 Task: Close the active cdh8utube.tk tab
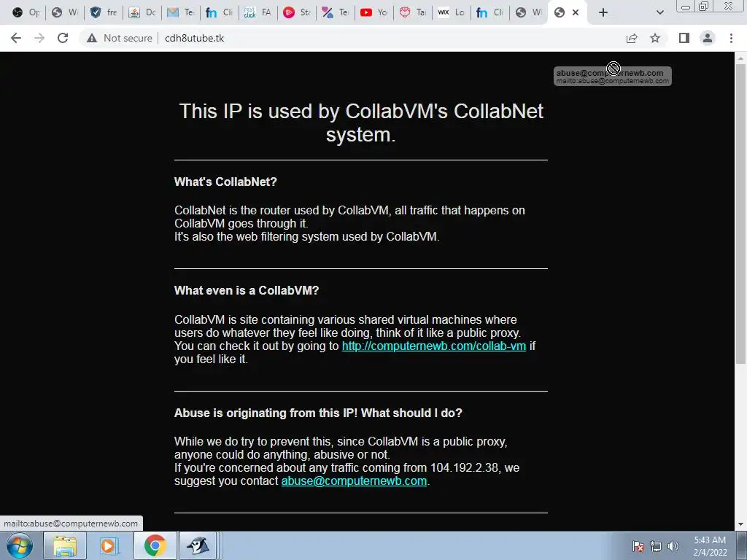(x=576, y=12)
